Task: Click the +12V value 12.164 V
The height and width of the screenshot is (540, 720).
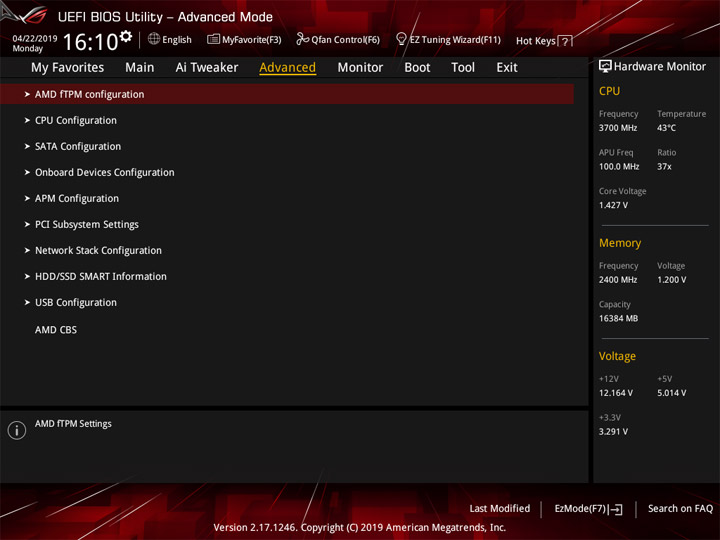Action: pyautogui.click(x=615, y=393)
